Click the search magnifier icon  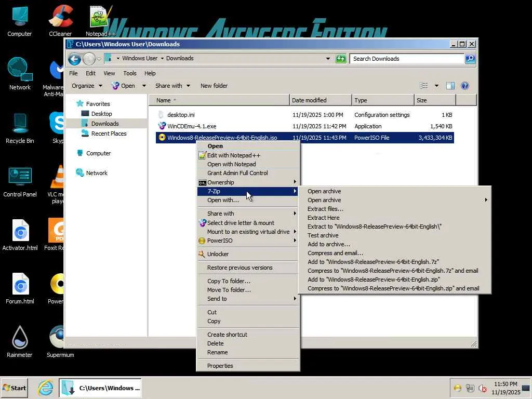click(x=470, y=59)
